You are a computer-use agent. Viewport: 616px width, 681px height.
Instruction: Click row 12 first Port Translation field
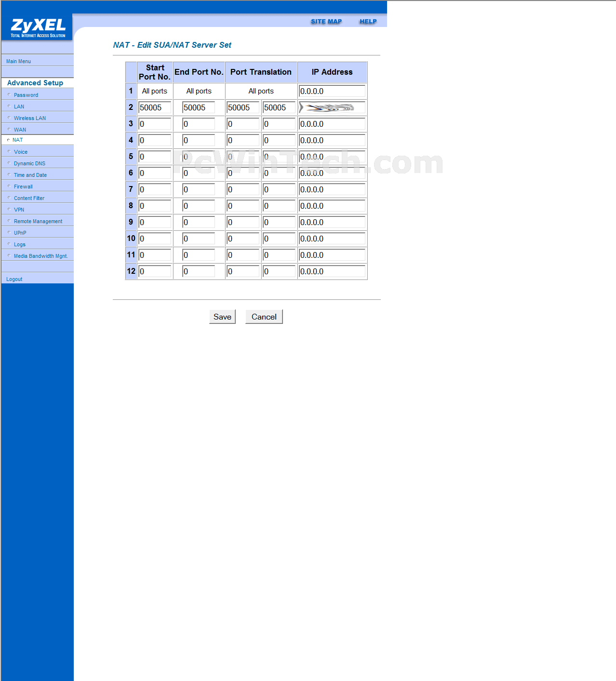pos(243,271)
